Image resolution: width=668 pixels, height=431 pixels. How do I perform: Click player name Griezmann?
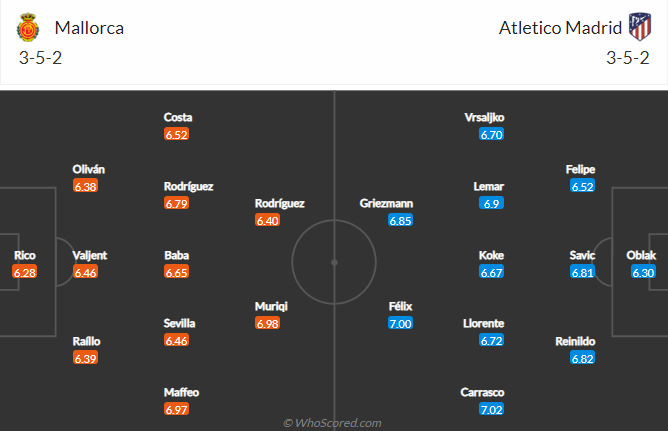pyautogui.click(x=386, y=204)
